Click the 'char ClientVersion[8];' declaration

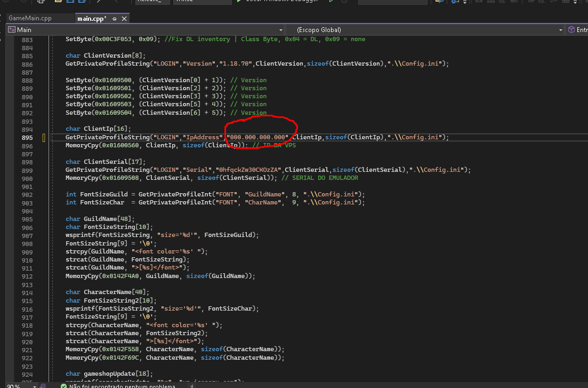click(106, 56)
